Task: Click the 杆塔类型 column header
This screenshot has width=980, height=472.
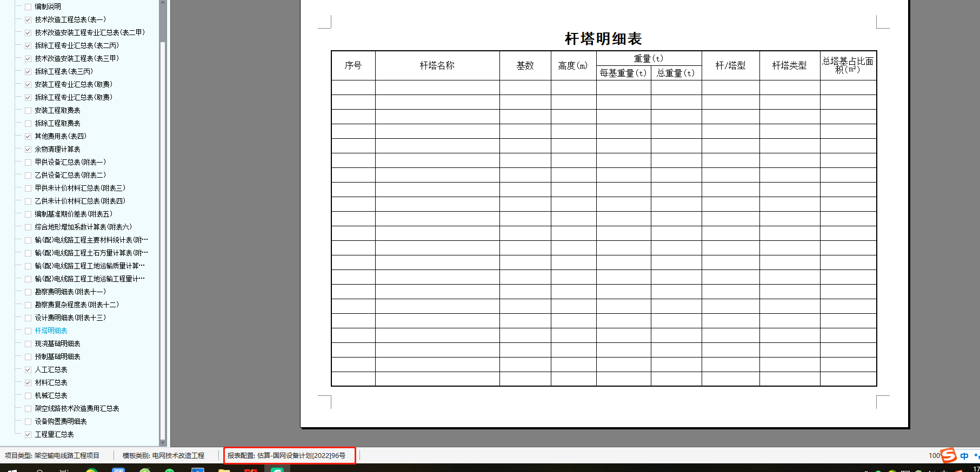Action: 790,65
